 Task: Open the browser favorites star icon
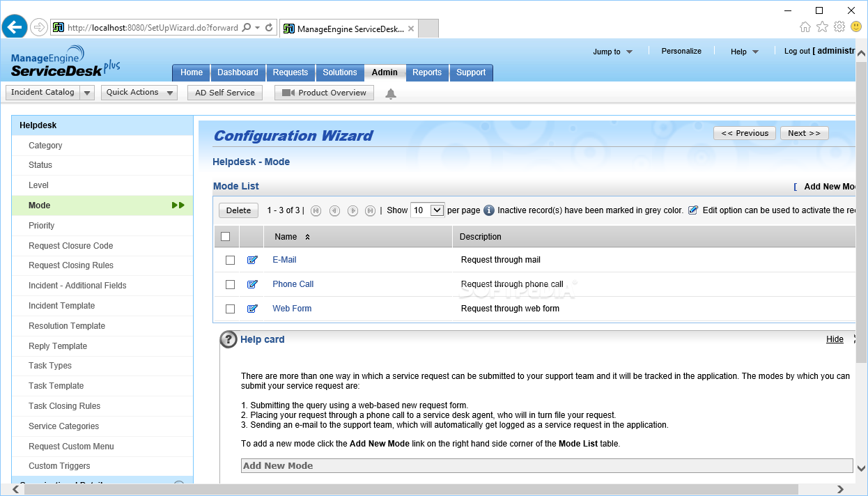pos(822,27)
